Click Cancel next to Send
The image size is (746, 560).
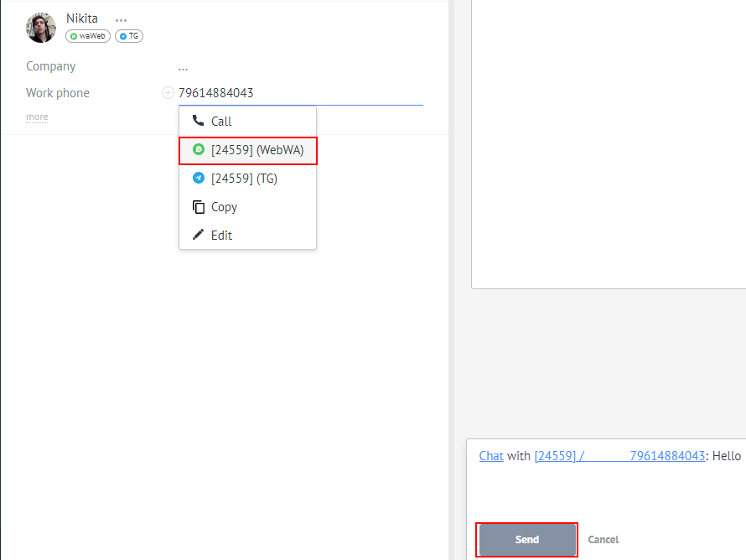tap(604, 540)
